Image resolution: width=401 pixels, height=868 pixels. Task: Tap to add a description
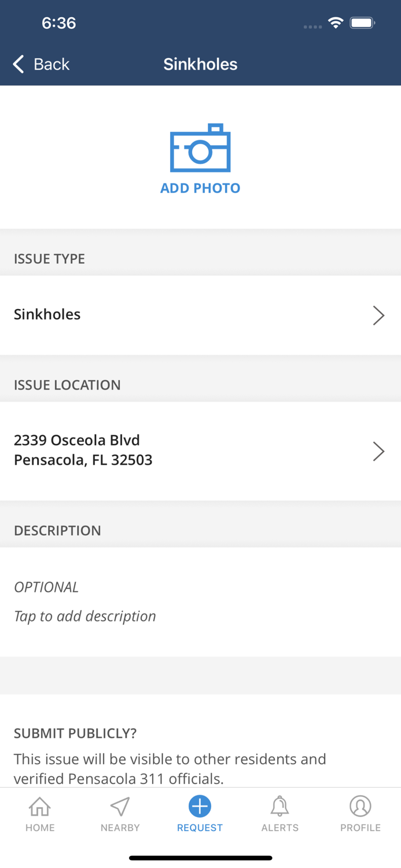(85, 616)
